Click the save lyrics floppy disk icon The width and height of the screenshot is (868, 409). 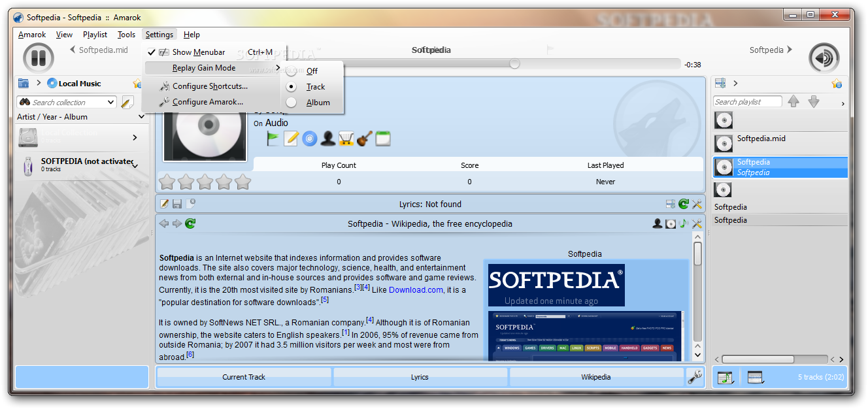click(177, 204)
